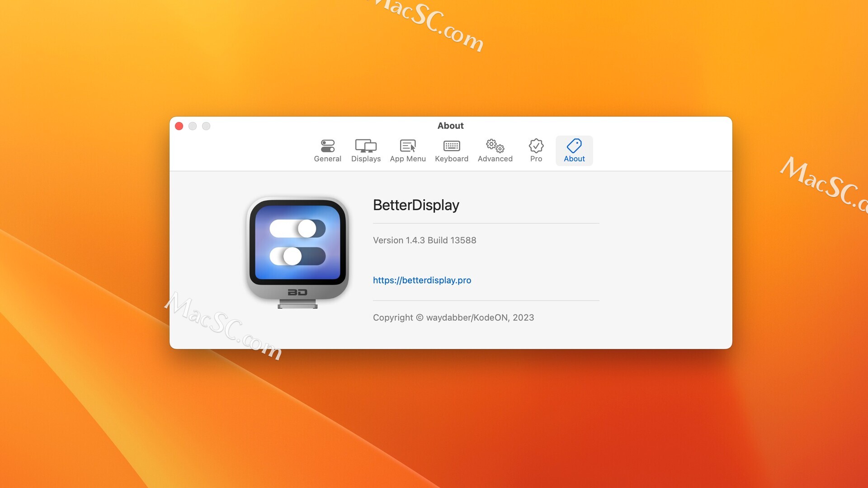
Task: Click the copyright waydabber/KodeON text
Action: pos(453,317)
